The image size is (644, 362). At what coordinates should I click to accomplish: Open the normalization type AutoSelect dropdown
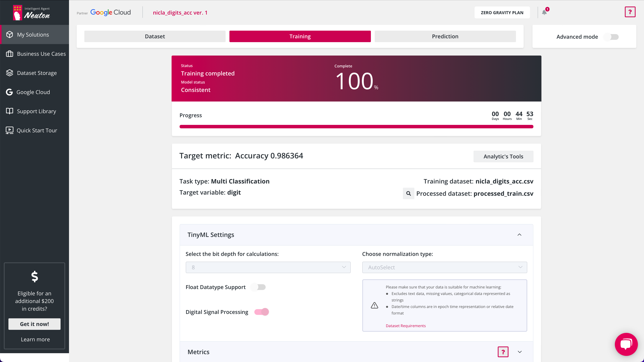[444, 267]
